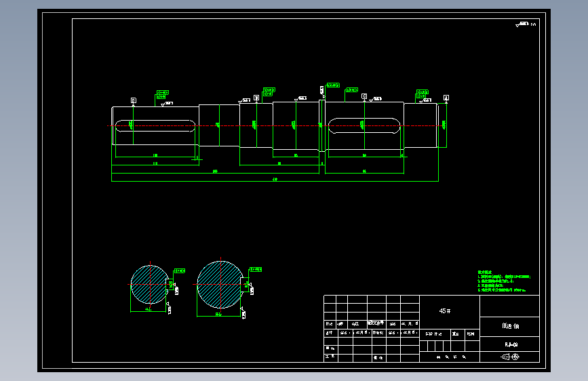This screenshot has height=381, width=588.
Task: Select the datum box above the left keyway segment
Action: click(133, 100)
